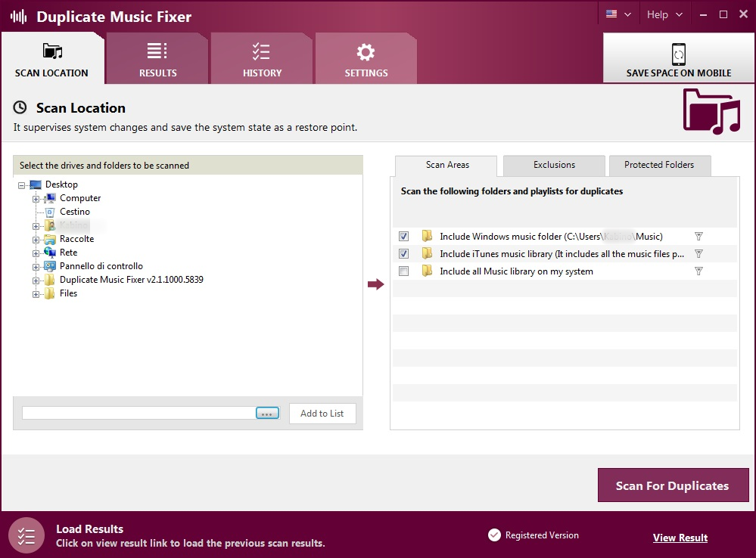
Task: Select Duplicate Music Fixer v2.1.1000.5839 folder
Action: (131, 280)
